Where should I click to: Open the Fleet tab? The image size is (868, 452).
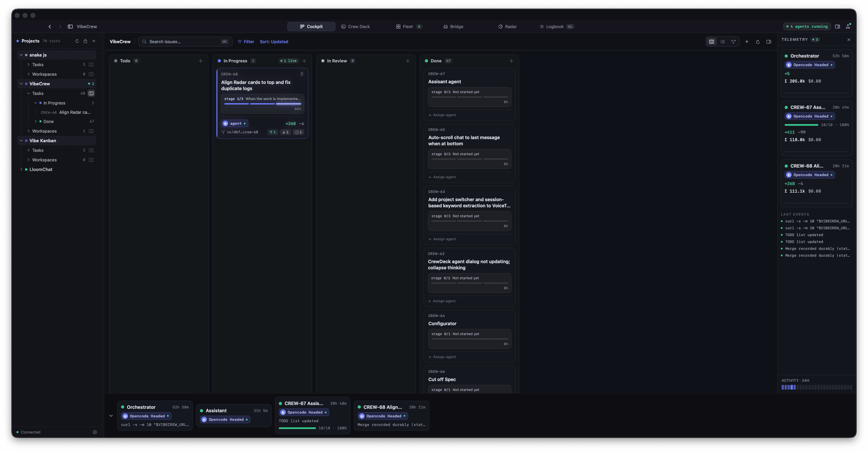tap(409, 26)
